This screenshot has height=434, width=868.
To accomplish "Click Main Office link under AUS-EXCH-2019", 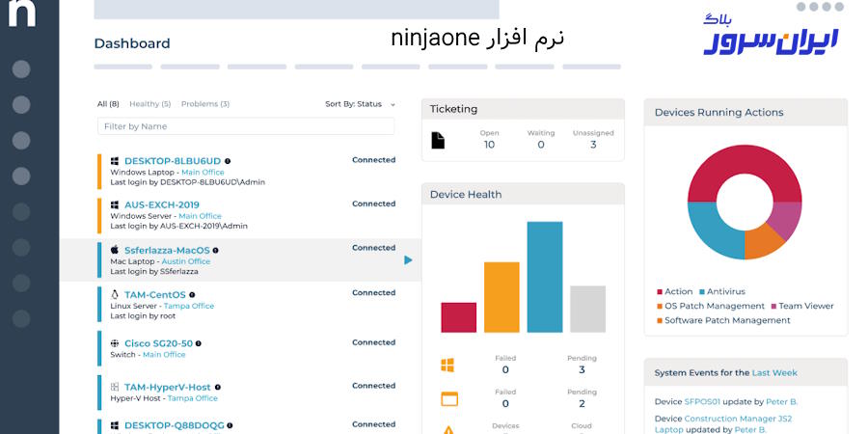I will click(200, 216).
